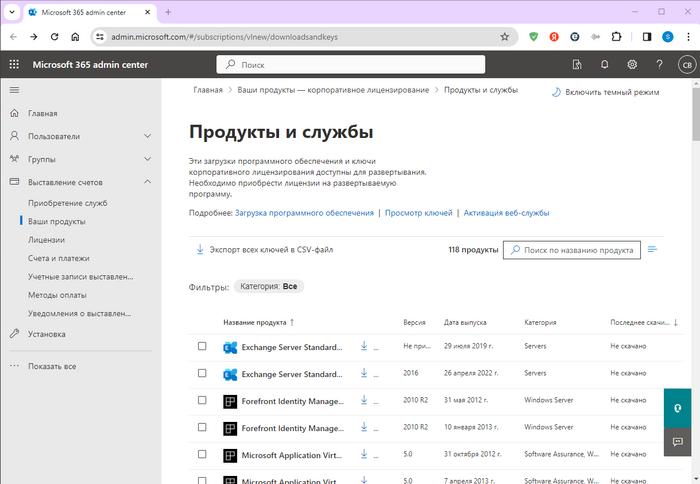Expand the Группы navigation section
This screenshot has width=700, height=484.
pos(147,159)
